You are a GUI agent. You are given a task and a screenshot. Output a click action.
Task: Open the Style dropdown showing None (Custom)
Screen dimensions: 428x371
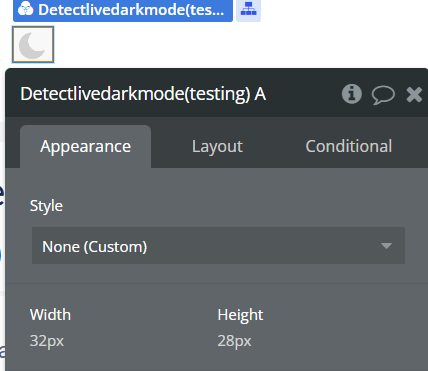218,246
